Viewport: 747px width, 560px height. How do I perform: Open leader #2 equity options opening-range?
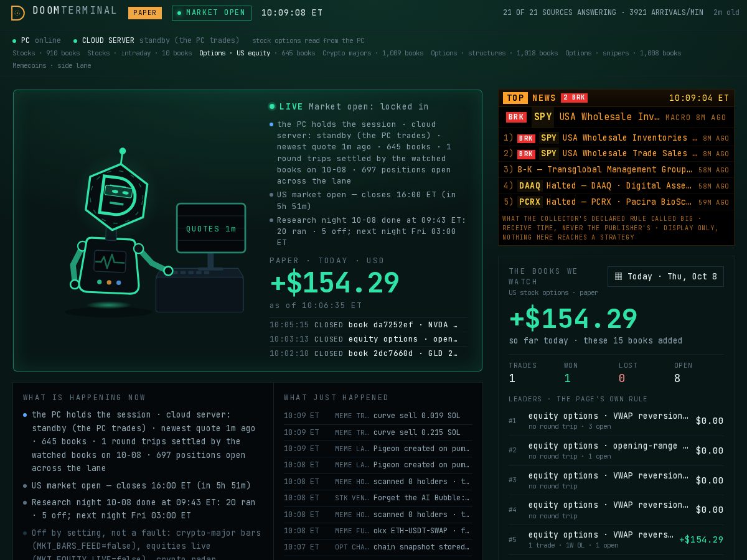(616, 450)
